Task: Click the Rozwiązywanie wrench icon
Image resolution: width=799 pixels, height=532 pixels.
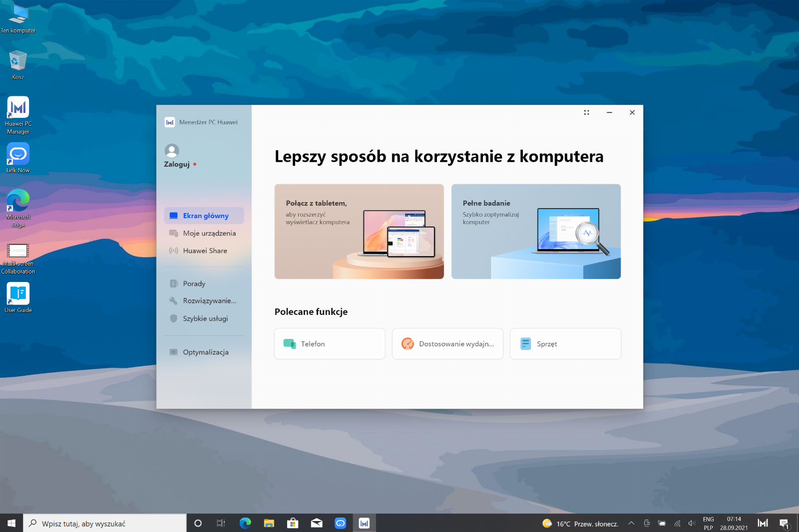Action: click(x=174, y=301)
